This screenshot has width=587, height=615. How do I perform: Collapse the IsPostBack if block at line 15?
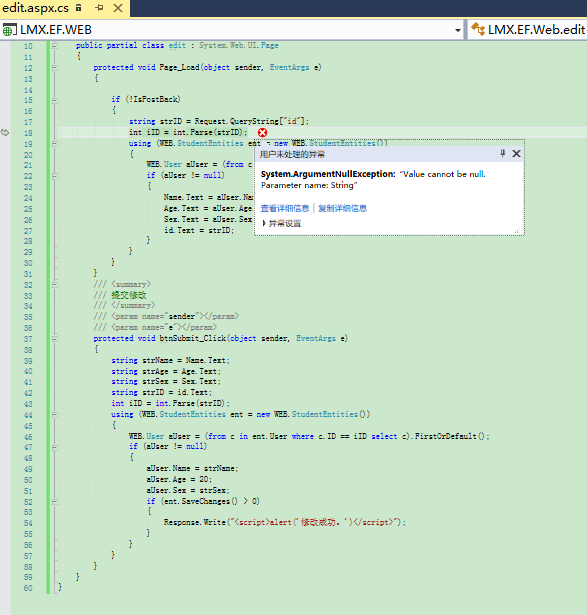pyautogui.click(x=55, y=100)
